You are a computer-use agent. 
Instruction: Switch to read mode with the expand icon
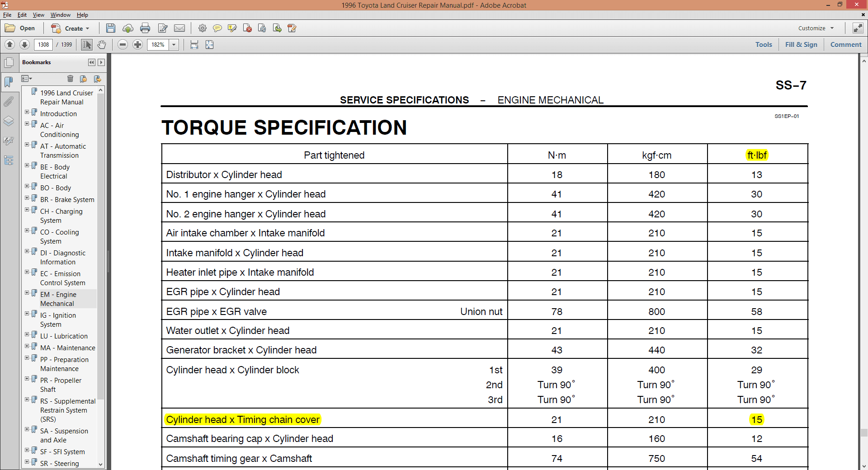click(x=858, y=28)
